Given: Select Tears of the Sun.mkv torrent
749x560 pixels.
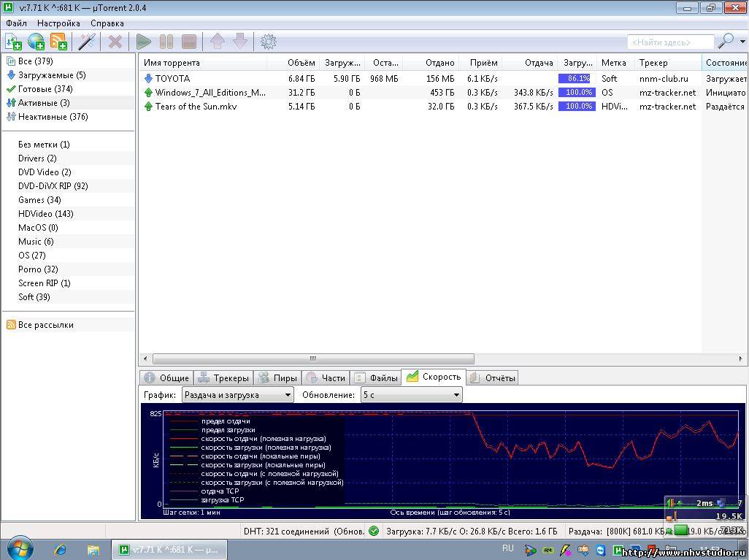Looking at the screenshot, I should tap(445, 106).
